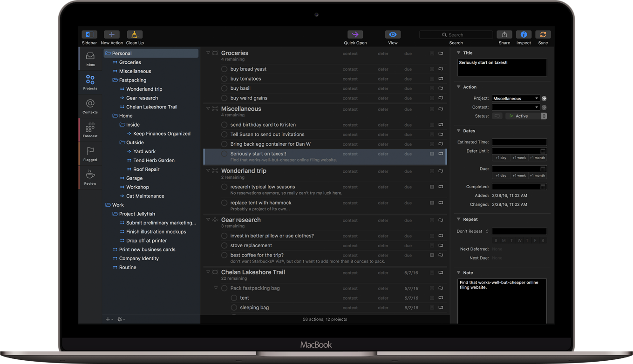This screenshot has height=364, width=633.
Task: Open the Flagged perspective tab
Action: click(90, 154)
